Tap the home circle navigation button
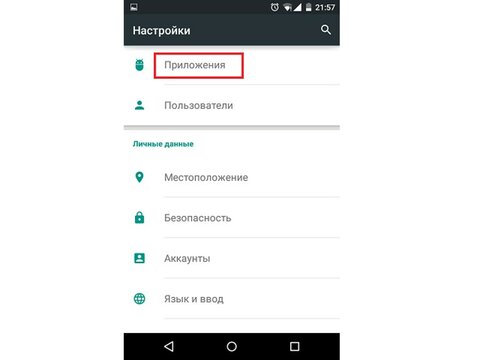480x360 pixels. pyautogui.click(x=232, y=346)
